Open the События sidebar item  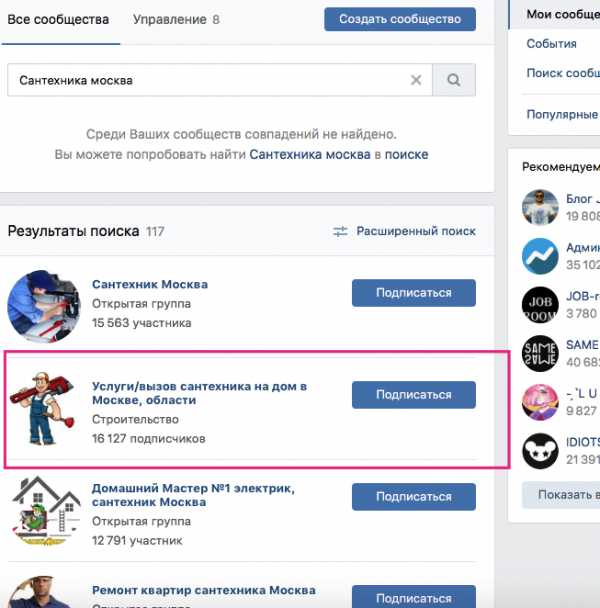[551, 44]
